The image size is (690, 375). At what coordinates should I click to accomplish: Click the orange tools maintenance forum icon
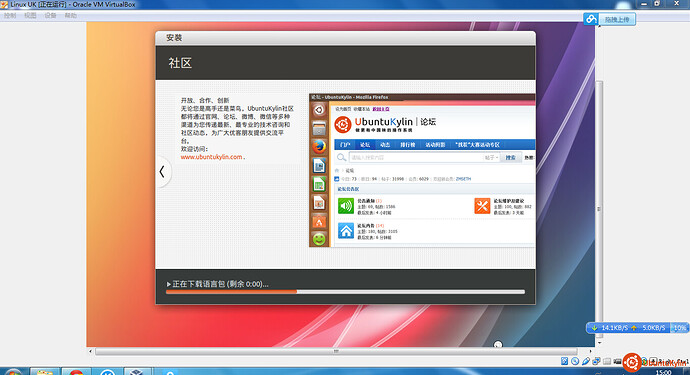482,206
